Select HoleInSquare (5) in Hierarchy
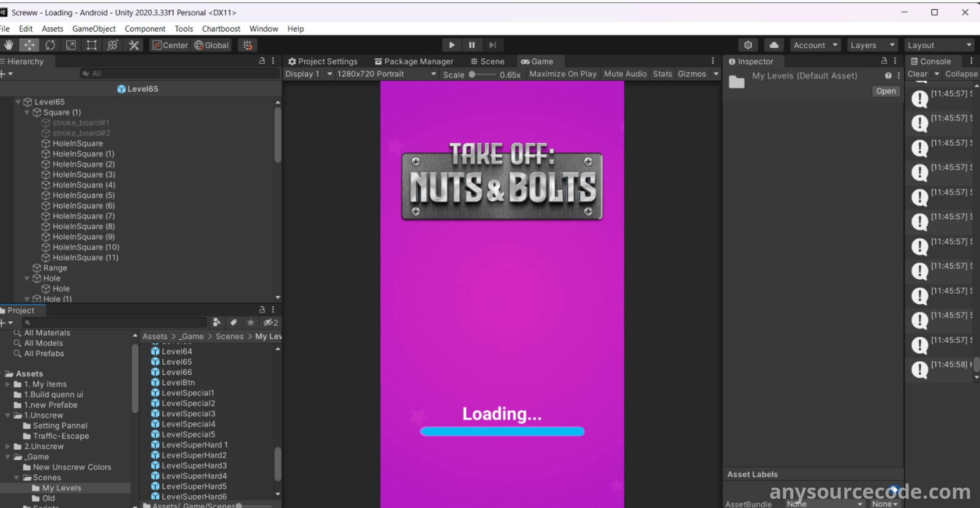 [84, 195]
